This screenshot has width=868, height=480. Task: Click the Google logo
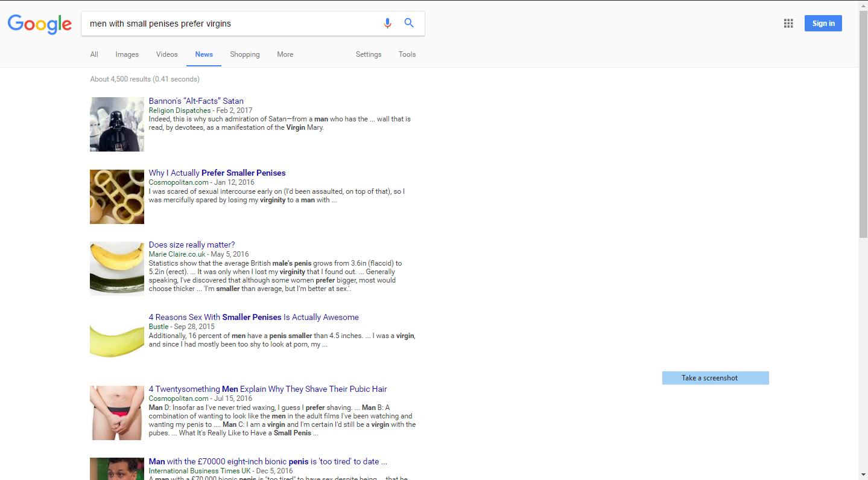[40, 24]
